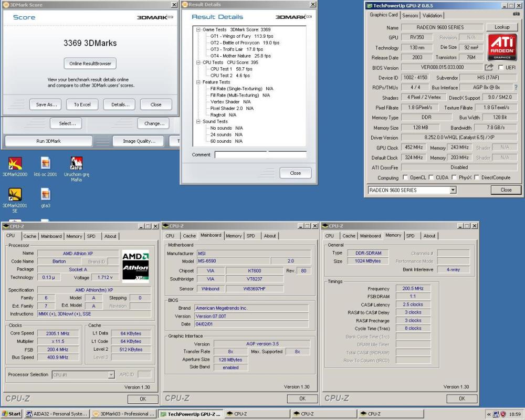Image resolution: width=525 pixels, height=420 pixels.
Task: Open the RADEON 9600 SERIES card dropdown
Action: 453,190
